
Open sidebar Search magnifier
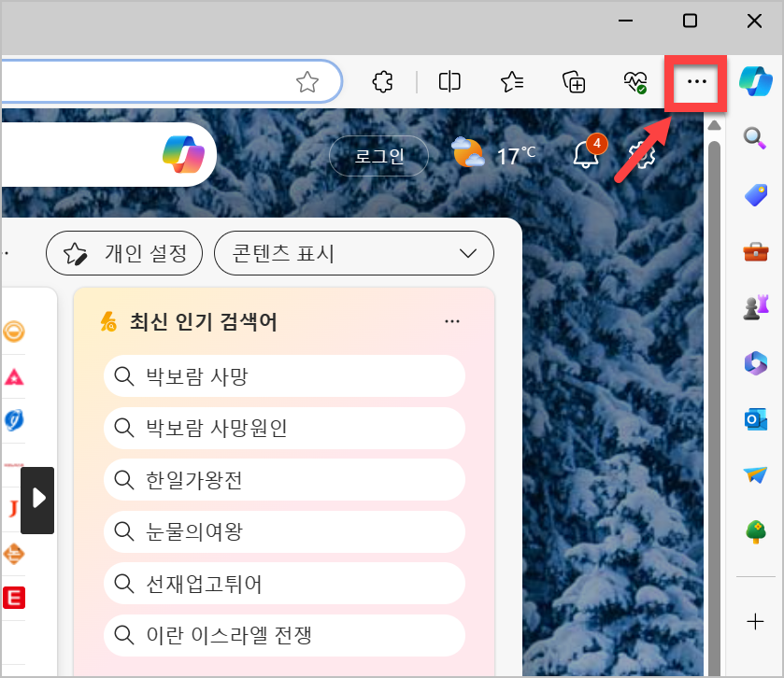coord(755,138)
